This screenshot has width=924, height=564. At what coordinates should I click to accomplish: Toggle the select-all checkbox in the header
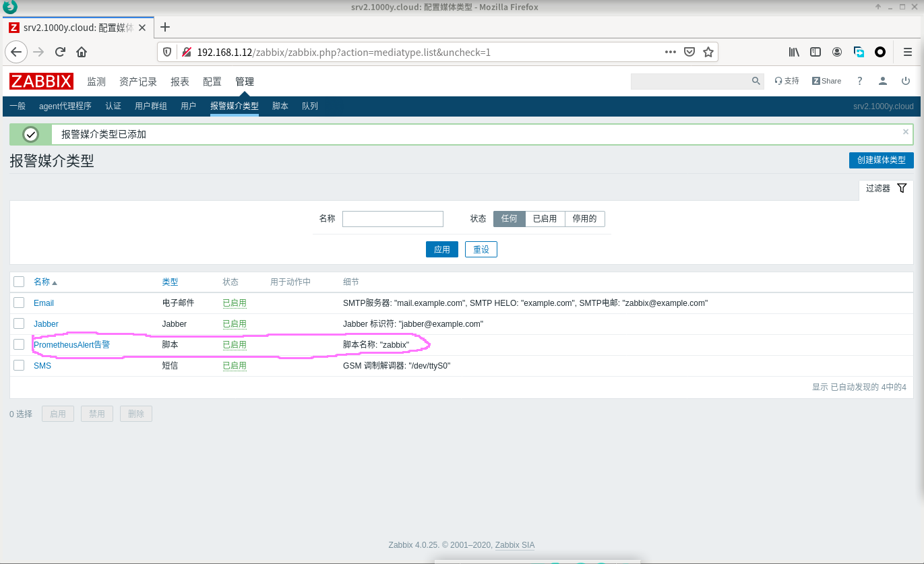coord(19,282)
